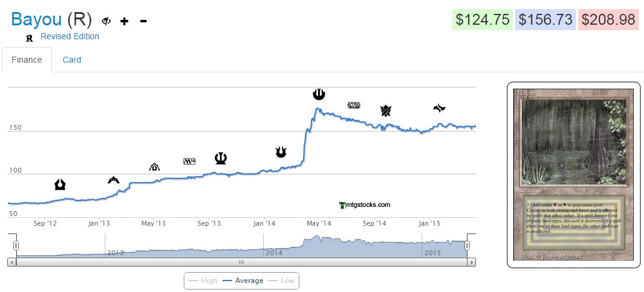Click the left range navigator handle
The width and height of the screenshot is (644, 292).
[16, 245]
